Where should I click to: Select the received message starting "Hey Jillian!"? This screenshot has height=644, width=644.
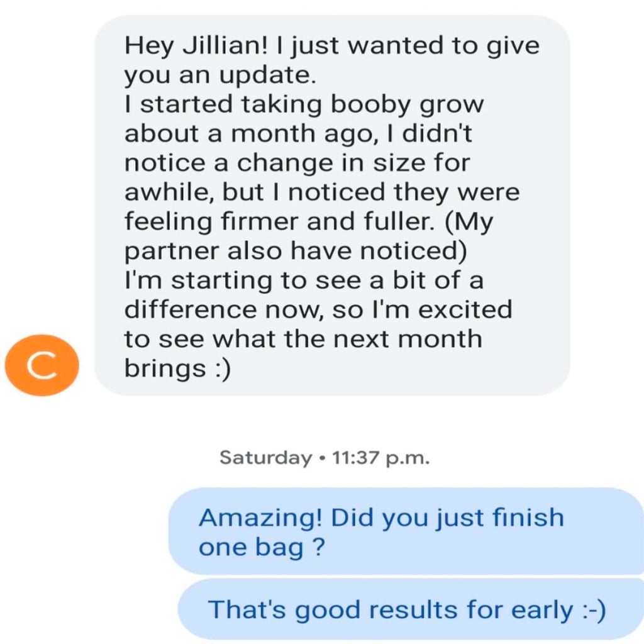pyautogui.click(x=332, y=206)
